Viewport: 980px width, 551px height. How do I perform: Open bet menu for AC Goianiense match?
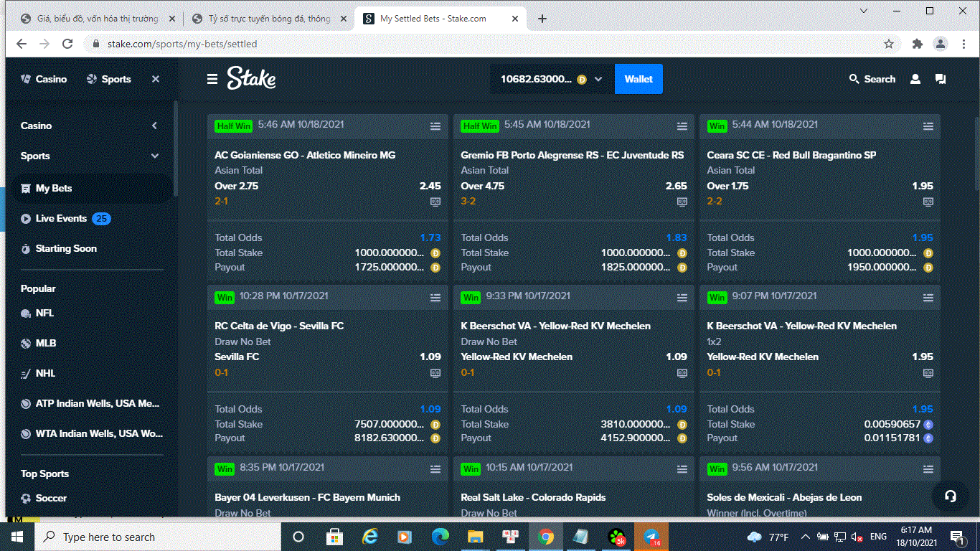coord(435,126)
